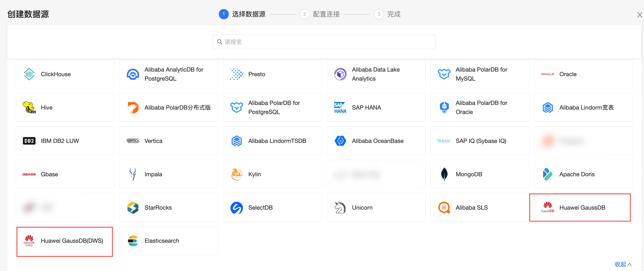The height and width of the screenshot is (271, 644).
Task: Click the PolarDB for MySQL icon
Action: click(x=444, y=74)
